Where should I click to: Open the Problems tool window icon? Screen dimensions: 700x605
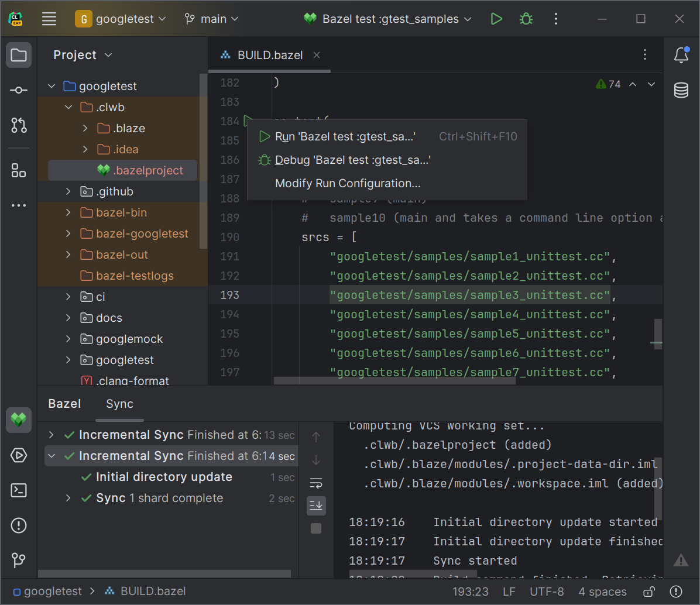(x=19, y=525)
